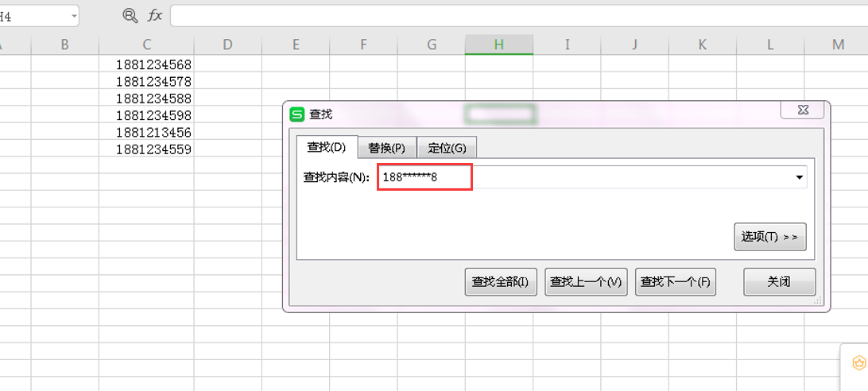
Task: Select column header G
Action: coord(432,45)
